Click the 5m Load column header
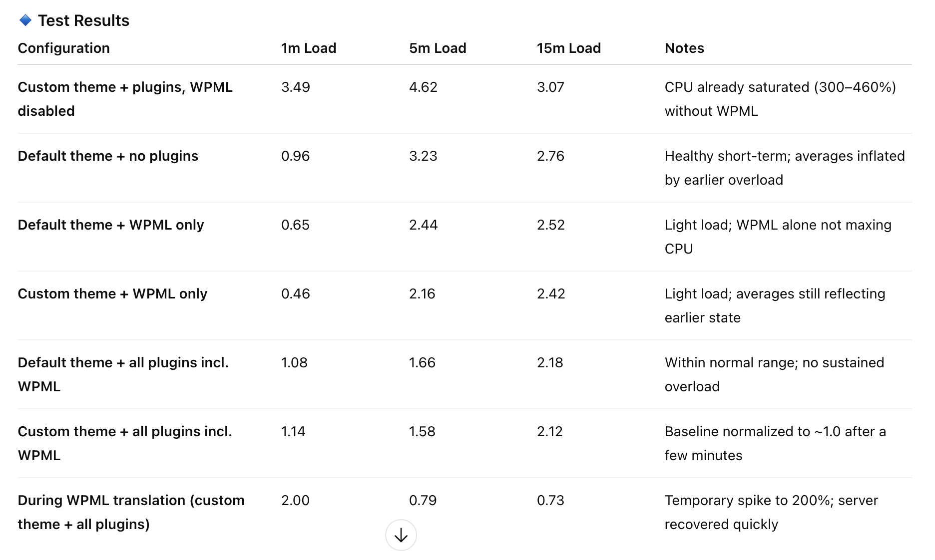 437,48
